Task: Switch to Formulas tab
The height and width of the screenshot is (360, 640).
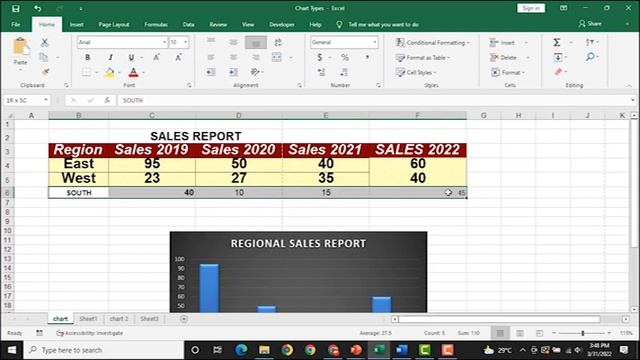Action: [x=156, y=24]
